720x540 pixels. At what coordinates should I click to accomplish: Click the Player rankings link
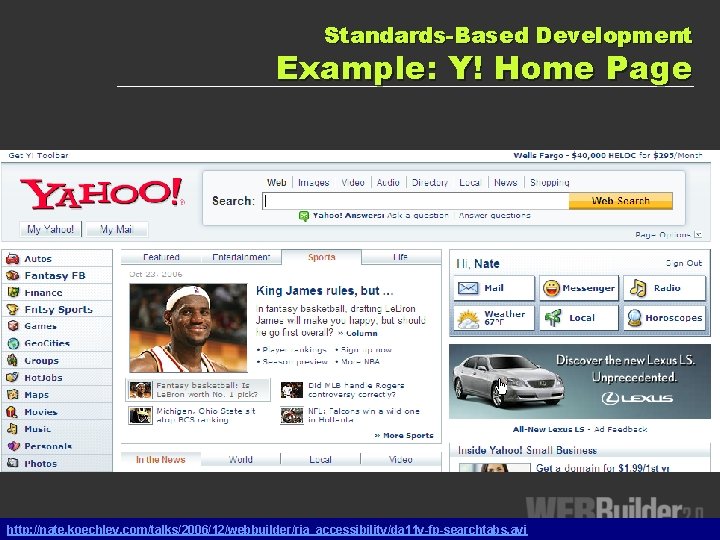pos(293,350)
